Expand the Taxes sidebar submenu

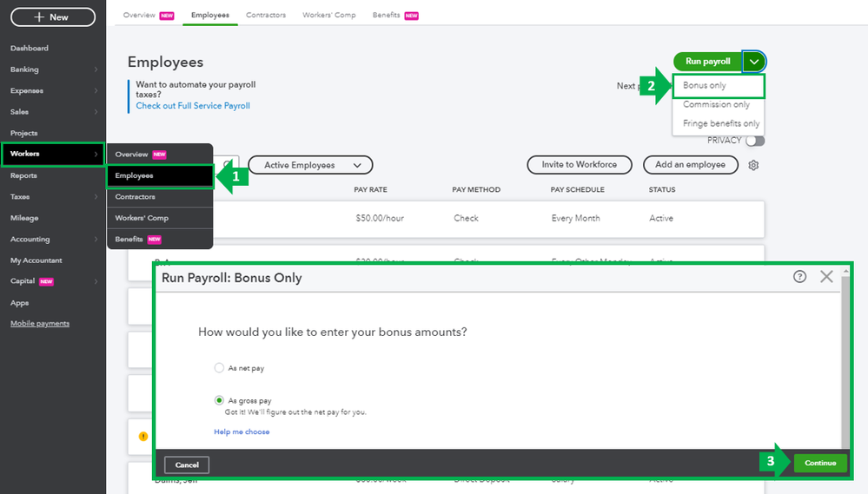tap(96, 196)
